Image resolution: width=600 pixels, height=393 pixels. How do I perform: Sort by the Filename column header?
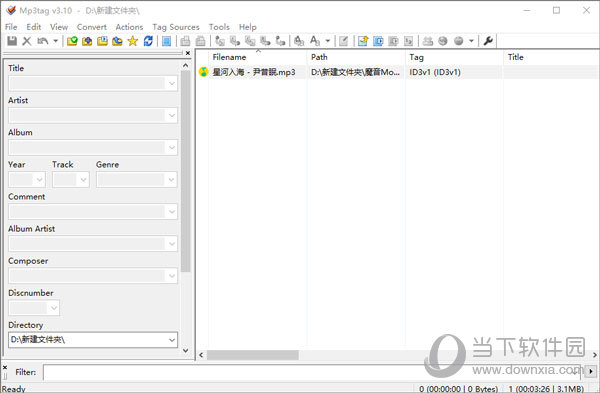click(257, 57)
